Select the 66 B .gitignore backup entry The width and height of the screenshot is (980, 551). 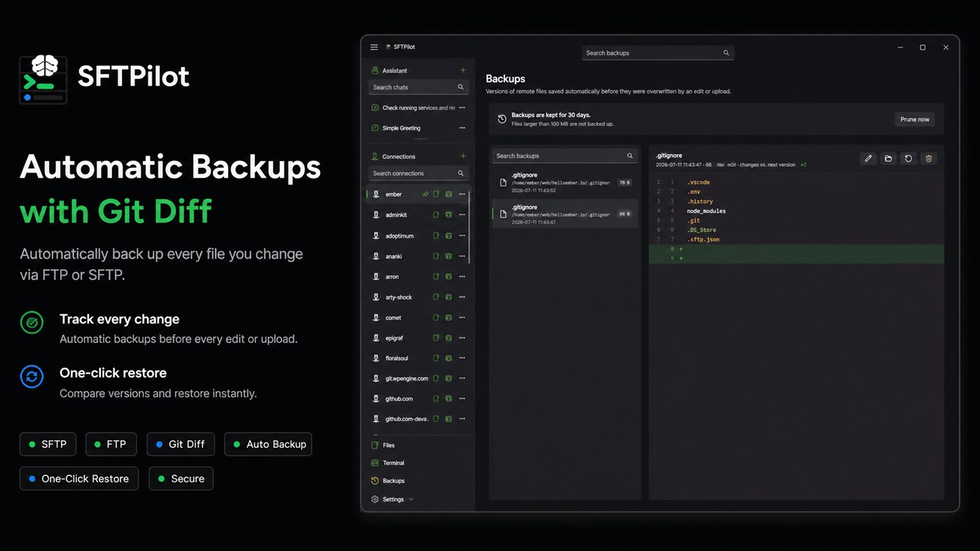point(565,214)
